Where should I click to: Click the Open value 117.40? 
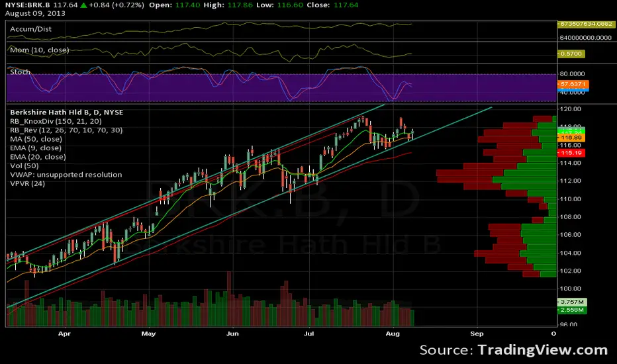coord(187,5)
